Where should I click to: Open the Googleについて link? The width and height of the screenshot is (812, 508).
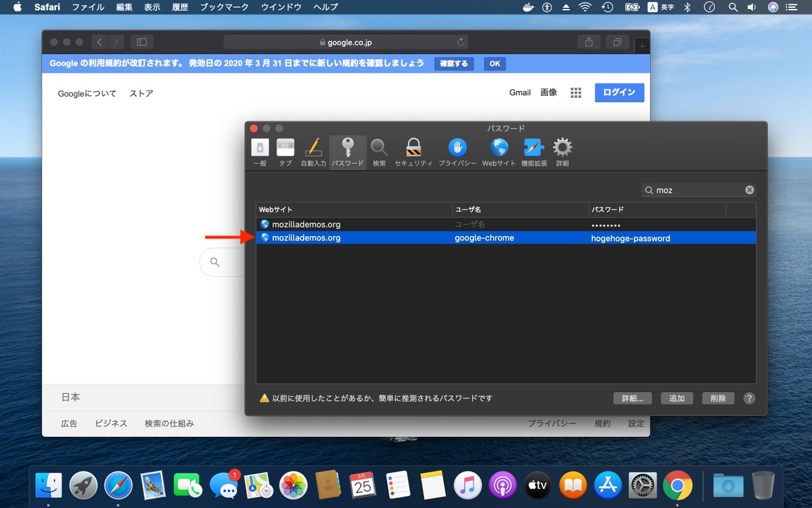click(87, 93)
